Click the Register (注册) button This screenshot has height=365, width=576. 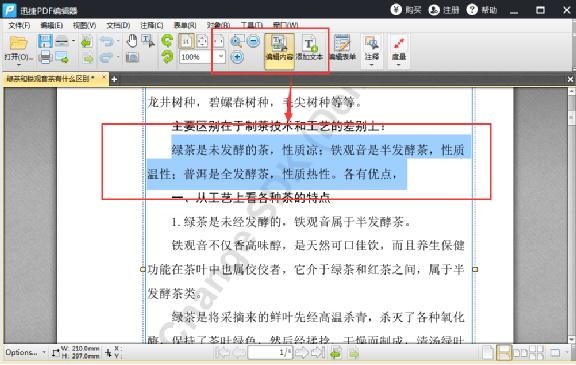point(444,10)
